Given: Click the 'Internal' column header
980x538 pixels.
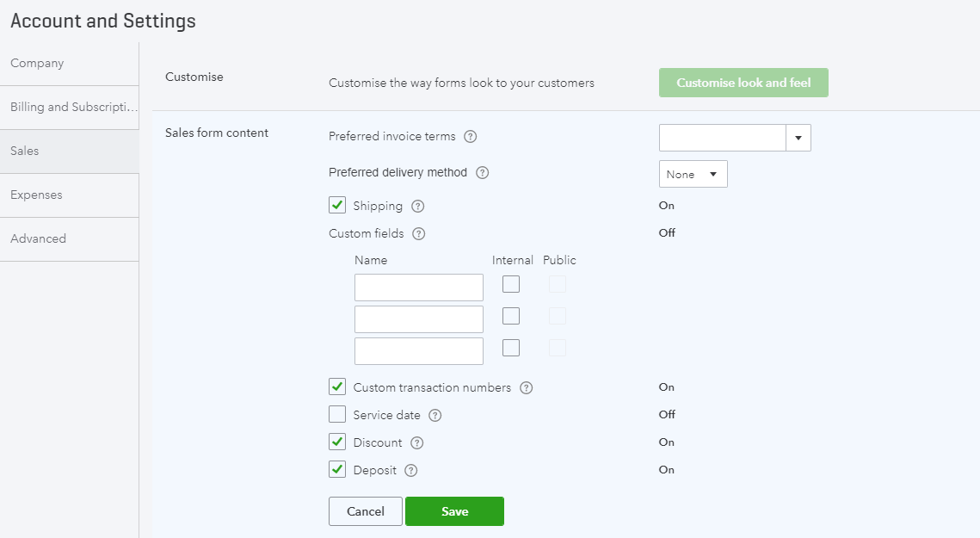Looking at the screenshot, I should [513, 260].
